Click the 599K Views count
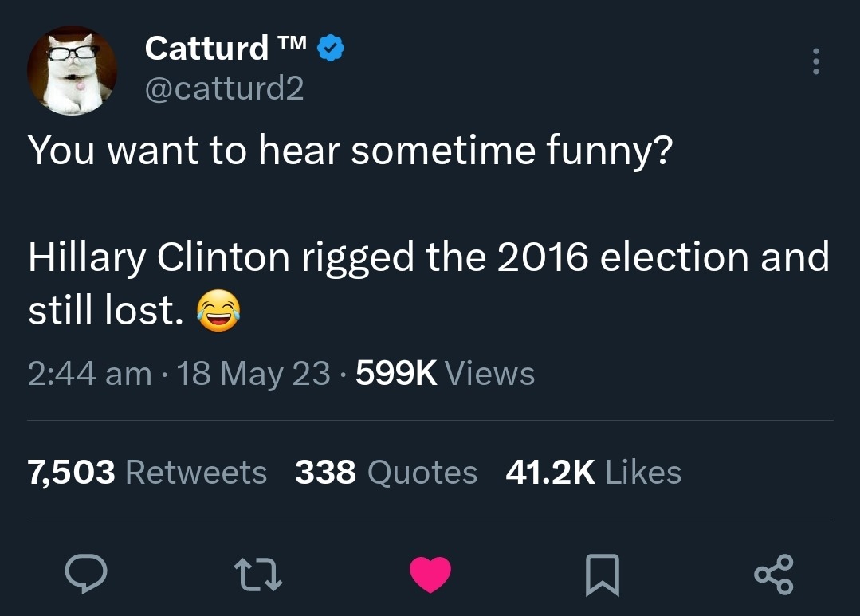The width and height of the screenshot is (860, 616). coord(445,373)
